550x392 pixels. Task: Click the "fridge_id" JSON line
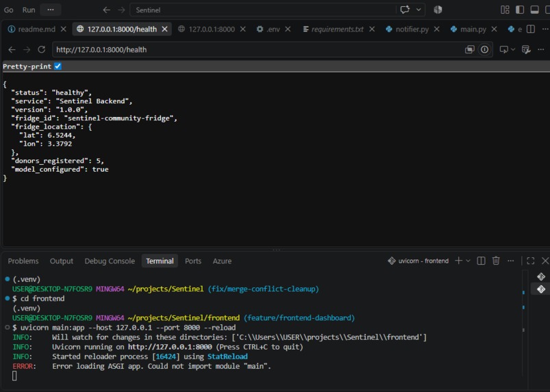(94, 118)
